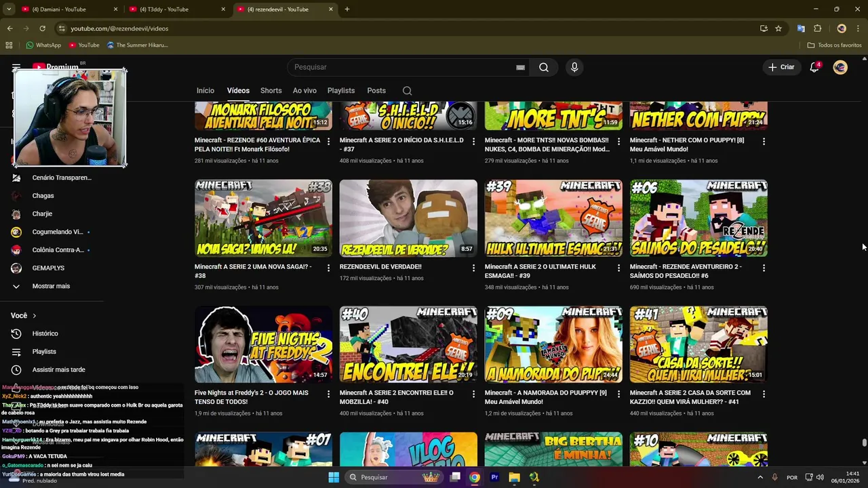Expand the Você section chevron
The width and height of the screenshot is (868, 488).
(34, 316)
